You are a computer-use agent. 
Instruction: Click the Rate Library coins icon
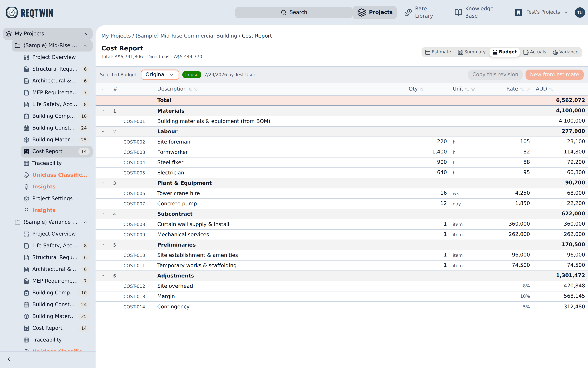coord(408,12)
